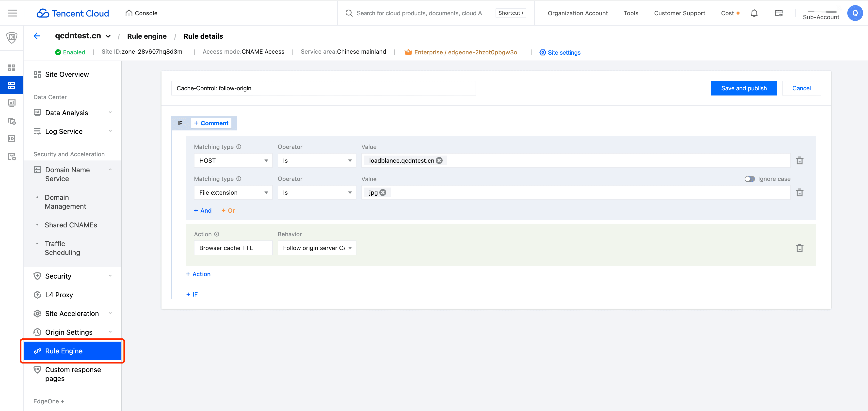Add an Or condition

click(228, 211)
